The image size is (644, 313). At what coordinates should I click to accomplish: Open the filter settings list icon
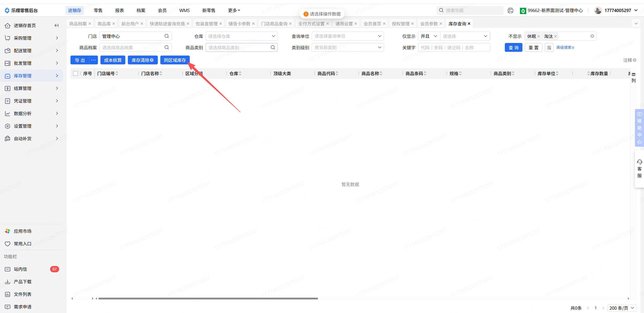pyautogui.click(x=549, y=48)
